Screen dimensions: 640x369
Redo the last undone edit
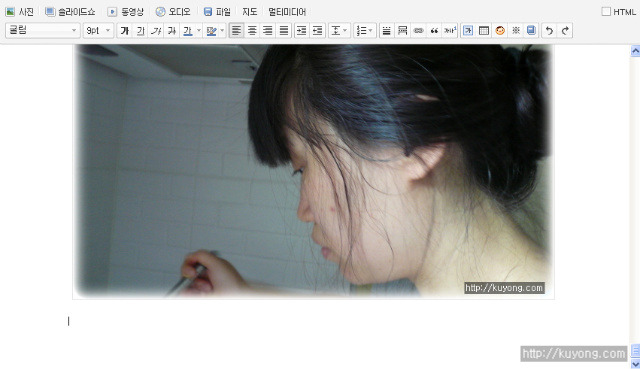565,31
